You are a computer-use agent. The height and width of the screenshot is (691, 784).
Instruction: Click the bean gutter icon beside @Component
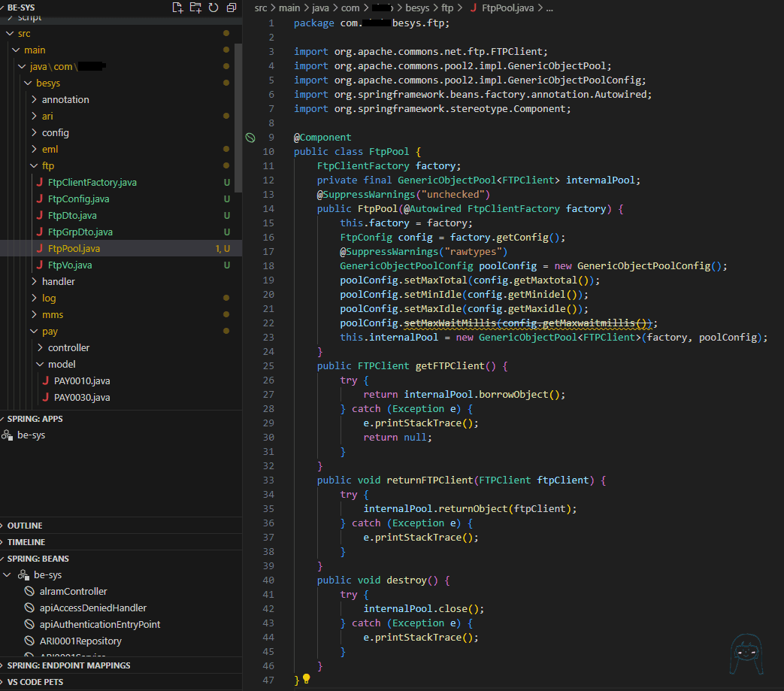coord(250,138)
